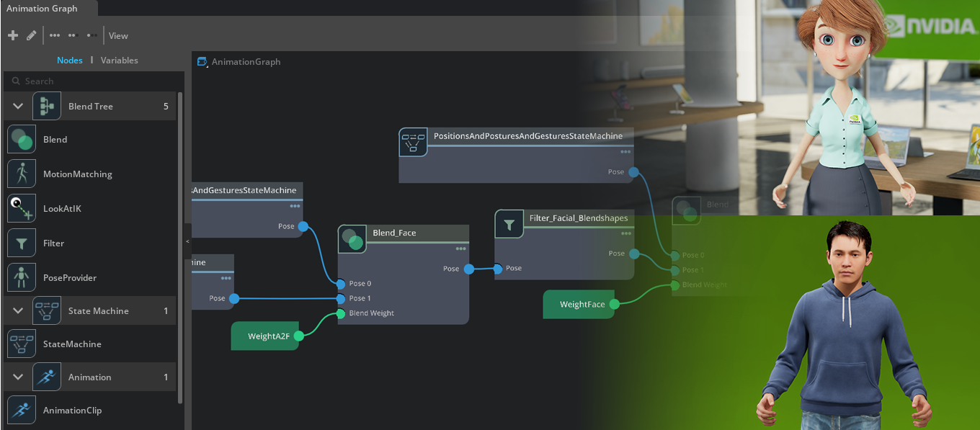
Task: Click Filter_Facial_Blendshapes Pose input port
Action: point(498,269)
